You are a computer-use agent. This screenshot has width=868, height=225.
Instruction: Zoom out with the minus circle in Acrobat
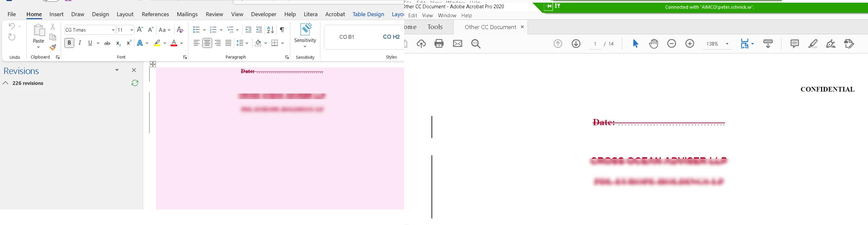click(672, 44)
